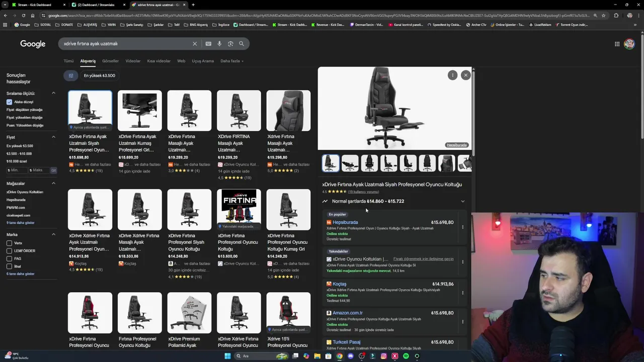644x362 pixels.
Task: Open Daha fazla dropdown menu
Action: [232, 61]
